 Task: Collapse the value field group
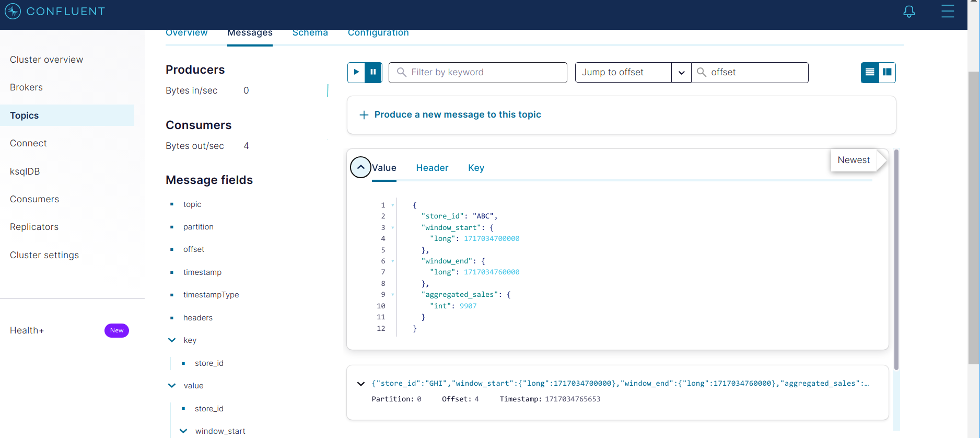[172, 386]
